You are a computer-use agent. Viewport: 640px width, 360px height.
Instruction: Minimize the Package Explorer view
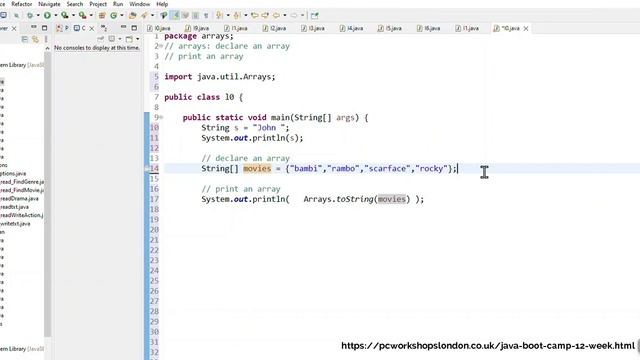(33, 27)
